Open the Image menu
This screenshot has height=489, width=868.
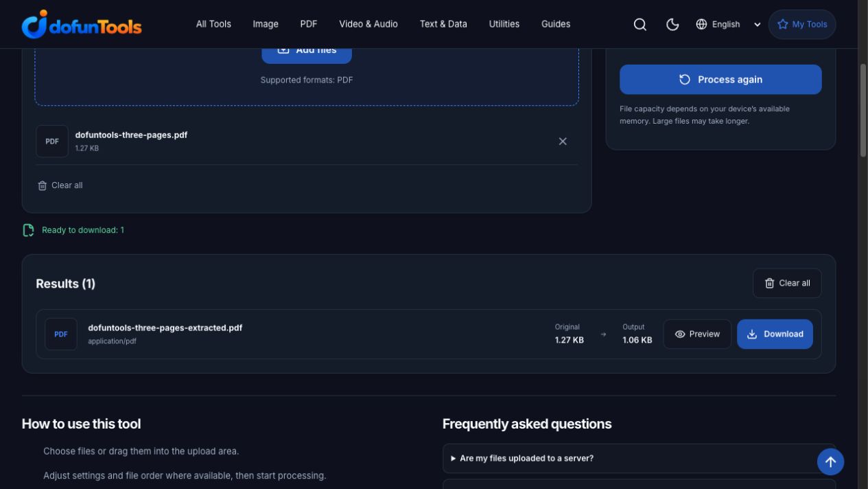tap(266, 24)
